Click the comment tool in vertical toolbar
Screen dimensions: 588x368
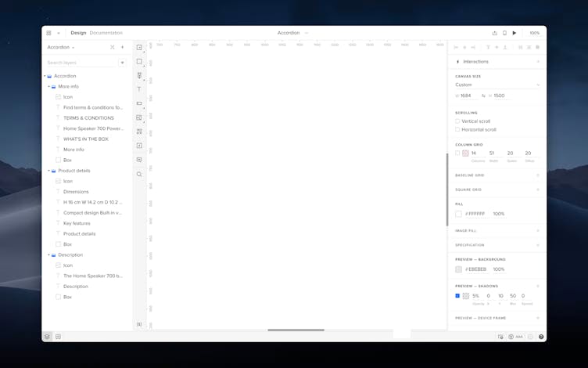pyautogui.click(x=139, y=160)
